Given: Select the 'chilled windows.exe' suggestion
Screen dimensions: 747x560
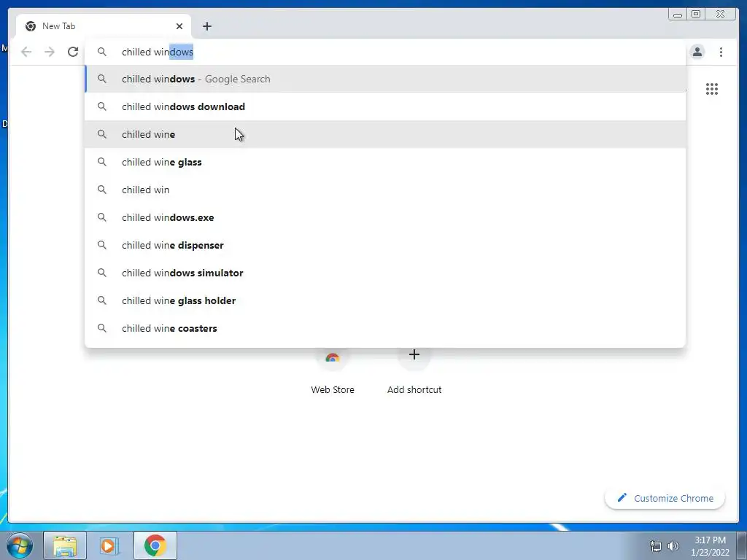Looking at the screenshot, I should click(385, 217).
